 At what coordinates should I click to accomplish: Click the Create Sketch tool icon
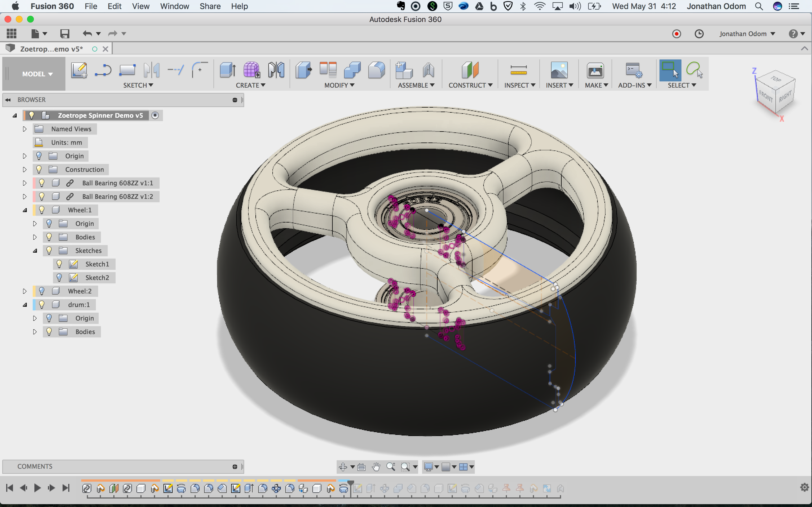tap(79, 70)
